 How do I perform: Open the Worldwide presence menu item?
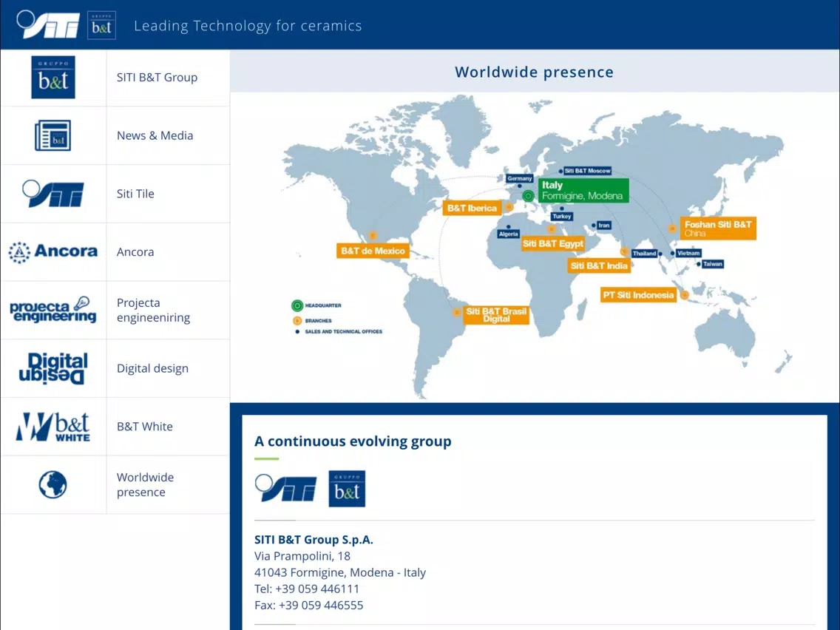(145, 484)
